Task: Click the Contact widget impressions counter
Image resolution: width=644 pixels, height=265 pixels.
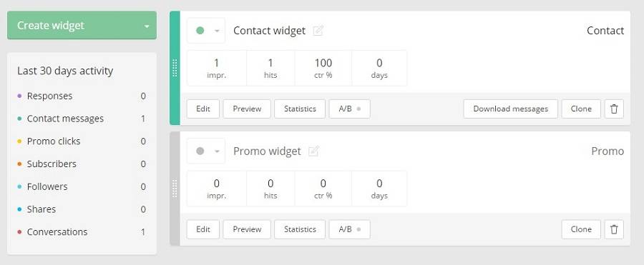Action: [216, 68]
